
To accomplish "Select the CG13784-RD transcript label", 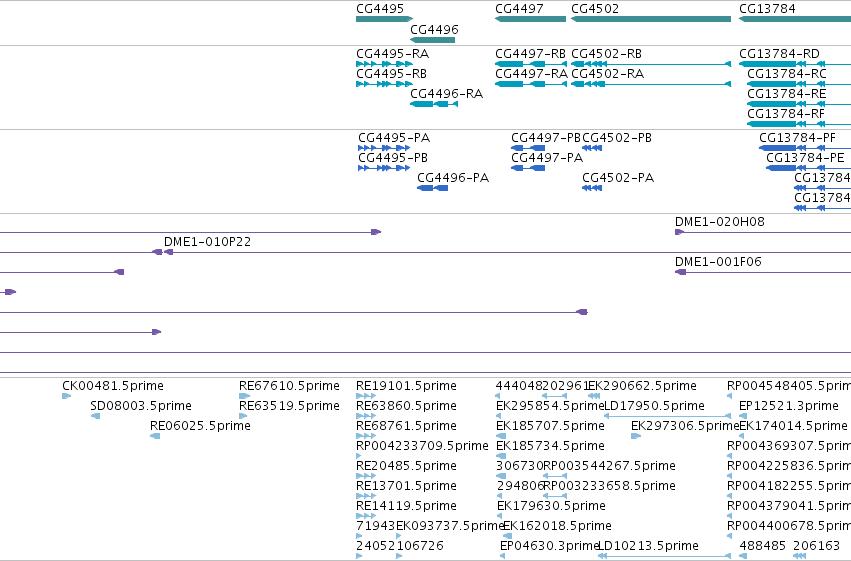I will click(779, 54).
